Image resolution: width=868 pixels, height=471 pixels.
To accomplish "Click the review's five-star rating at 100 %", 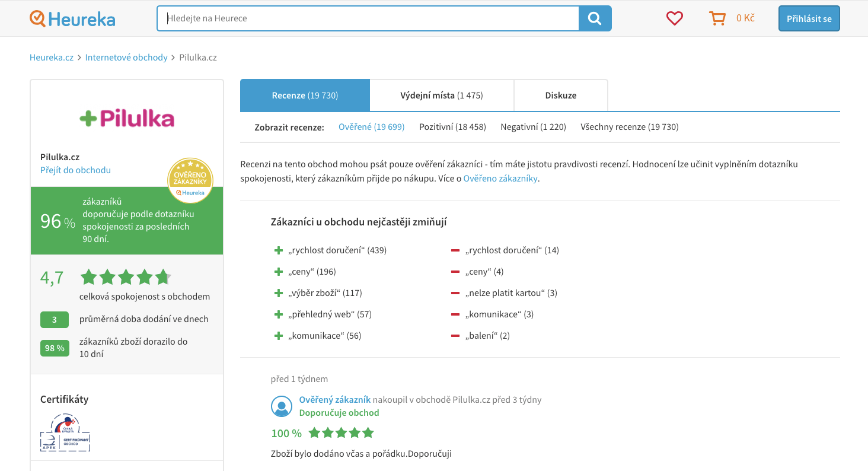I will [x=342, y=432].
